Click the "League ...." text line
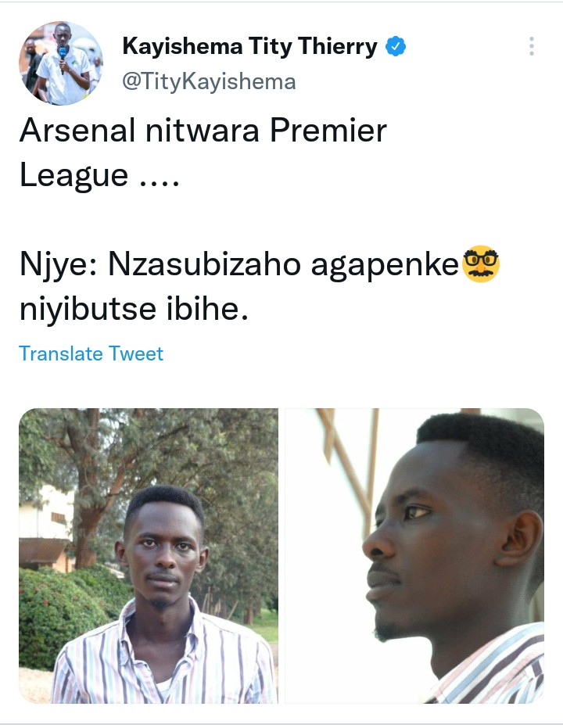 click(x=99, y=175)
